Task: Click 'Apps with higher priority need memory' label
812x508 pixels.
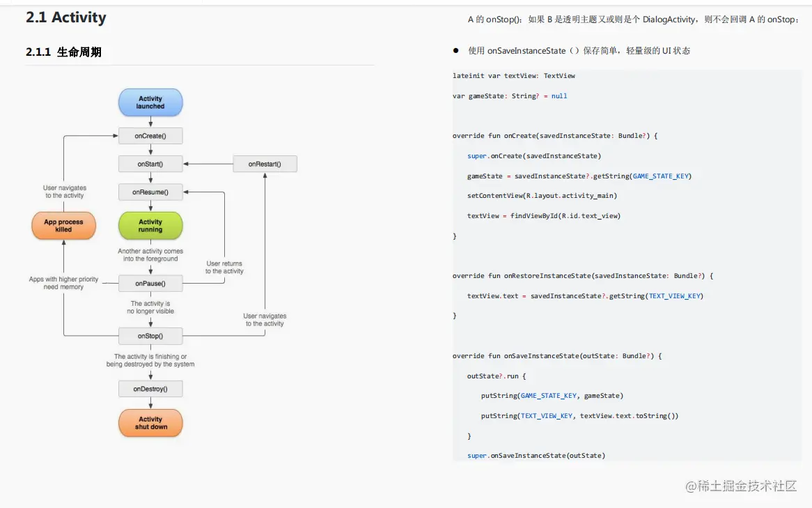Action: 63,282
